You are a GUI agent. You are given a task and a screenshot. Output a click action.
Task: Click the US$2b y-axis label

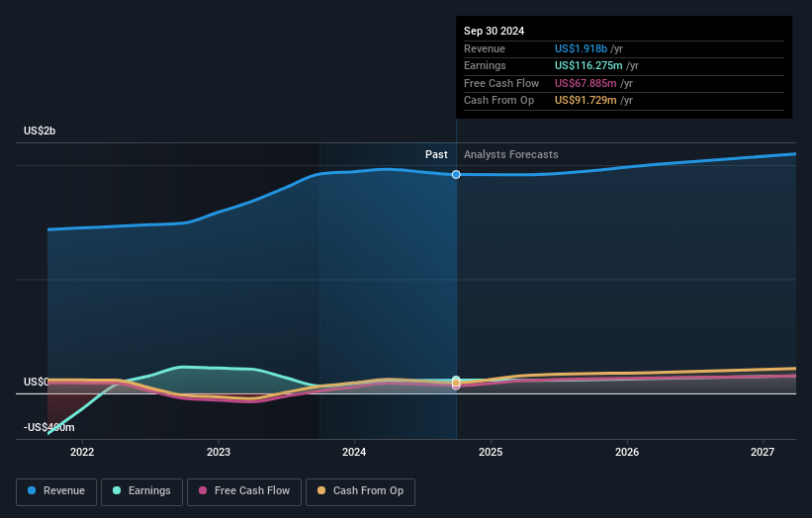point(40,130)
